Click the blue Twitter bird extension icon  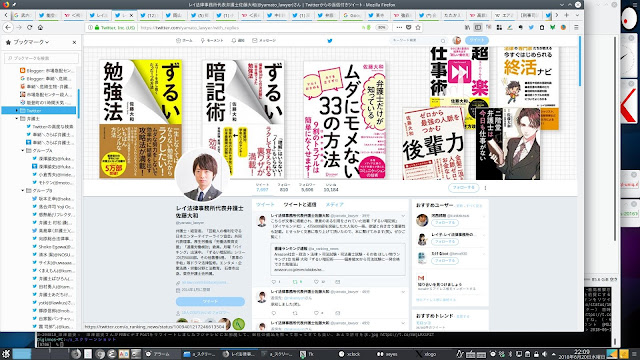tap(531, 27)
